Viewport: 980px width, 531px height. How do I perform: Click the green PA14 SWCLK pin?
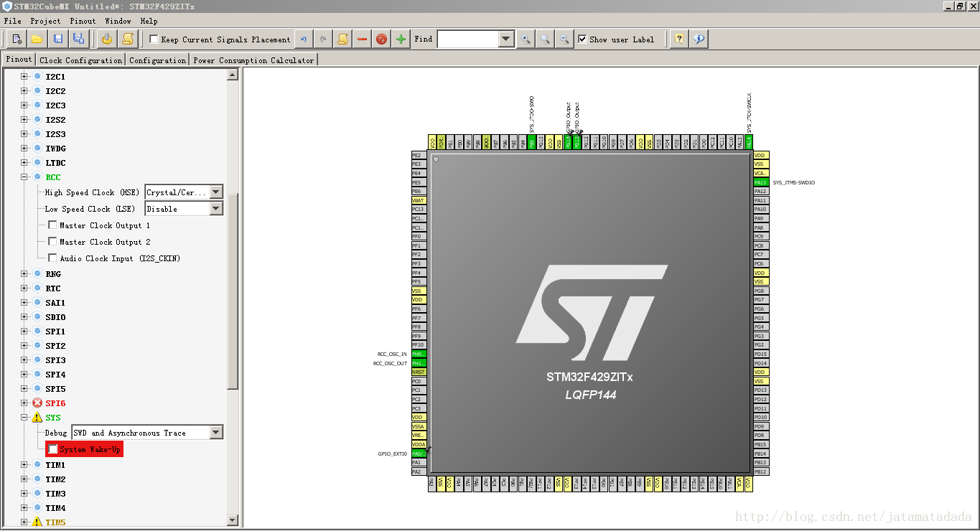click(749, 142)
